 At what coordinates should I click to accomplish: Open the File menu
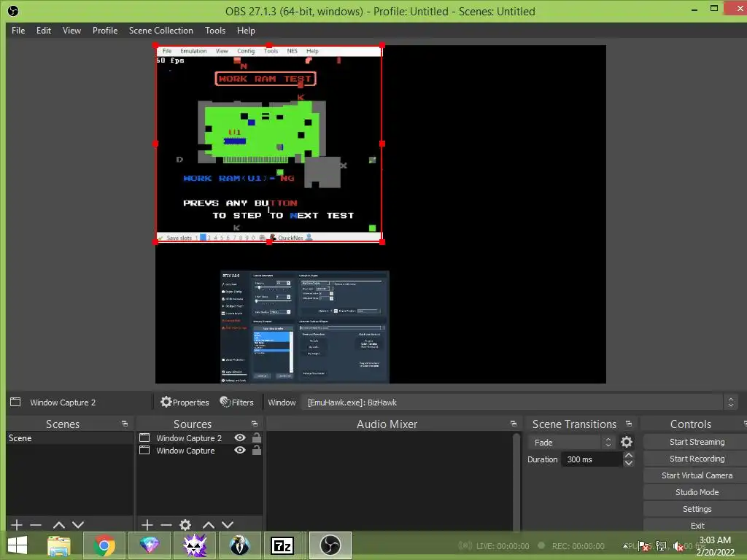(x=18, y=31)
